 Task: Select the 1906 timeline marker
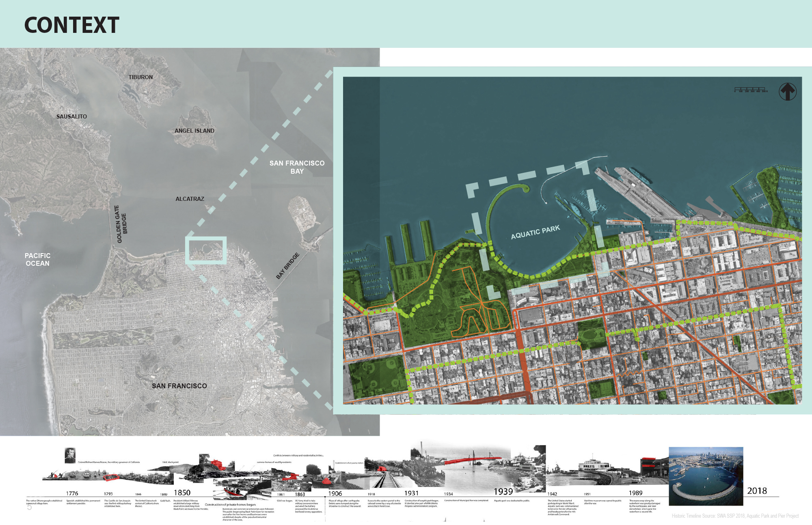click(x=335, y=494)
